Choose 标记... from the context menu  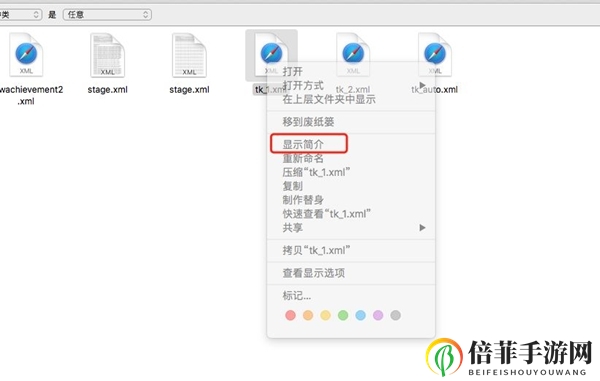point(297,295)
